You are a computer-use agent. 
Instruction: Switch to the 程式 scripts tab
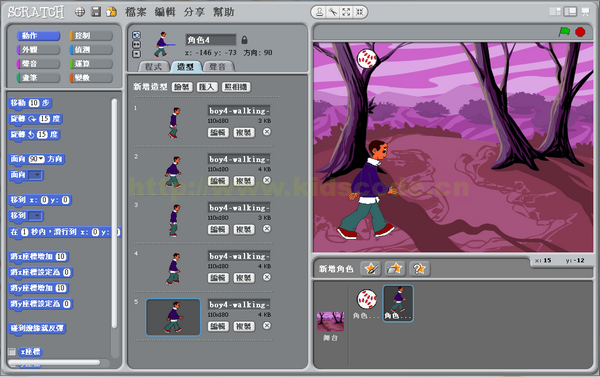[153, 67]
